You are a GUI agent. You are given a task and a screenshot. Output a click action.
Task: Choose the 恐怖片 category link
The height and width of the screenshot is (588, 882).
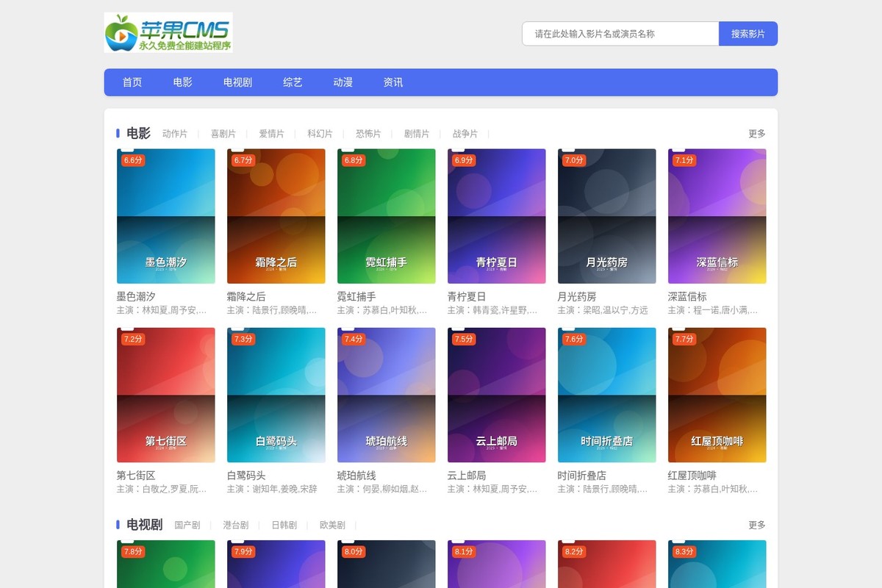click(x=369, y=134)
